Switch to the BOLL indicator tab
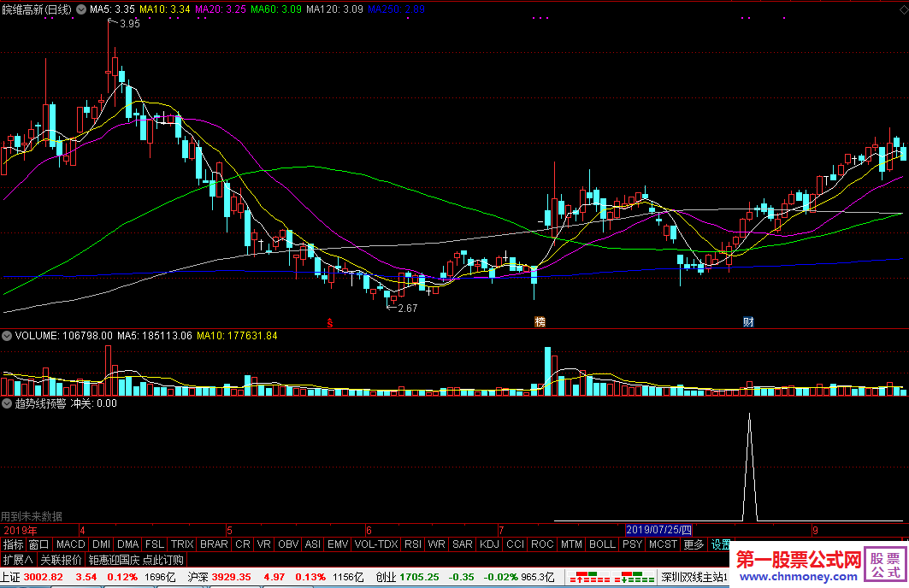 (602, 544)
